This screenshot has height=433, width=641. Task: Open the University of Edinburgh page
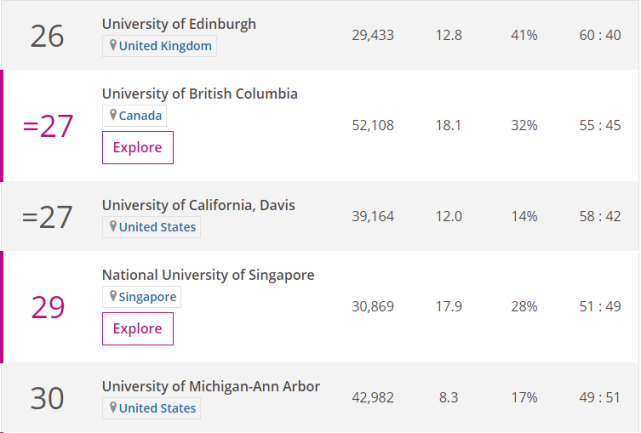(x=179, y=23)
